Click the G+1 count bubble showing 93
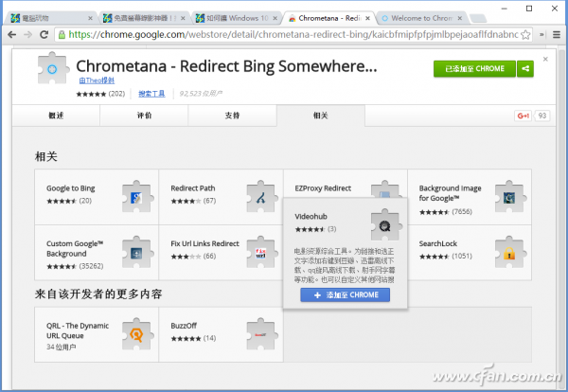568x392 pixels. [x=541, y=116]
